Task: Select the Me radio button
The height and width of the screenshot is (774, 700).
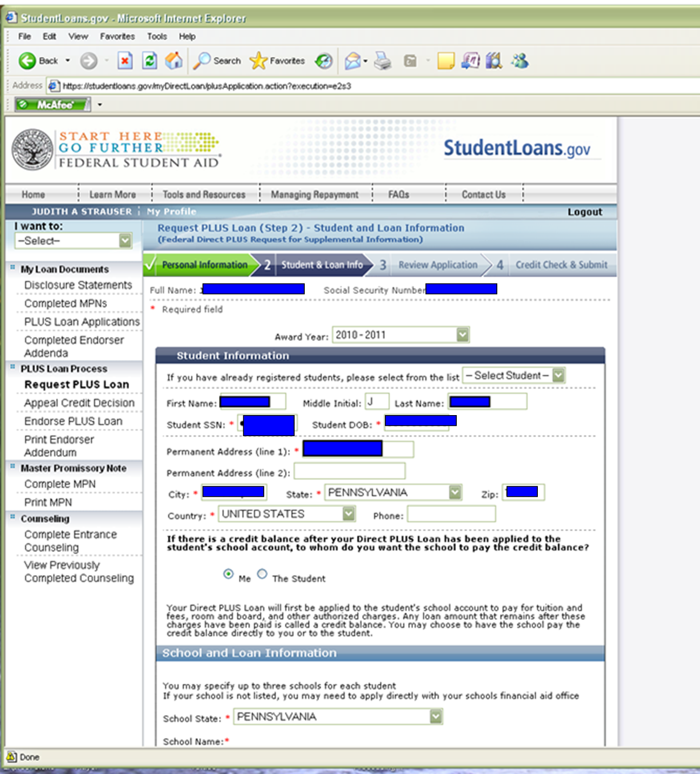Action: click(229, 574)
